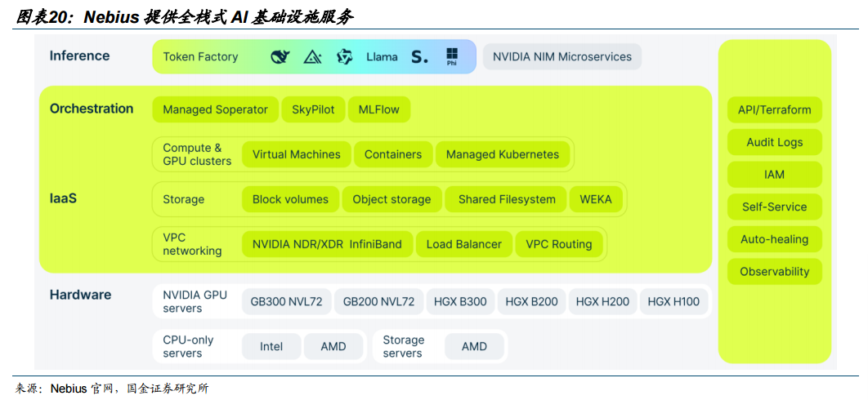Click the triangle logo after the whale
Viewport: 868px width, 400px height.
(x=312, y=57)
